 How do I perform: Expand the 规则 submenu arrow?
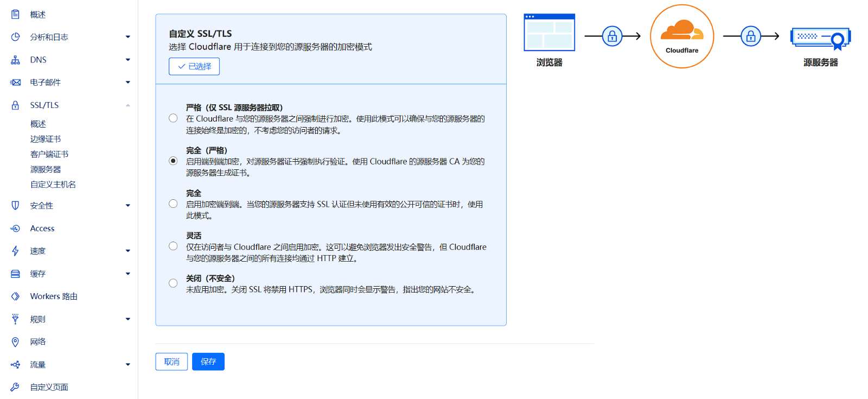128,319
